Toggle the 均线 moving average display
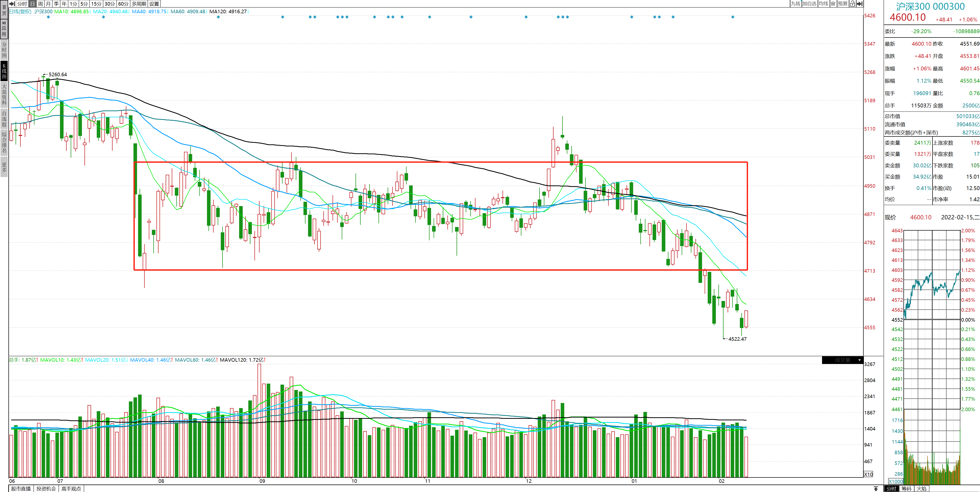The image size is (980, 492). coord(823,4)
